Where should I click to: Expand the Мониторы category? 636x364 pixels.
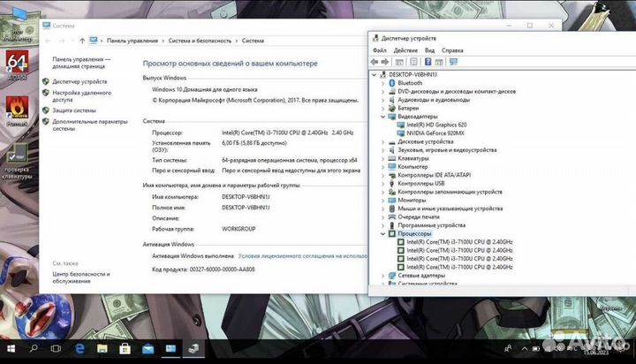382,200
